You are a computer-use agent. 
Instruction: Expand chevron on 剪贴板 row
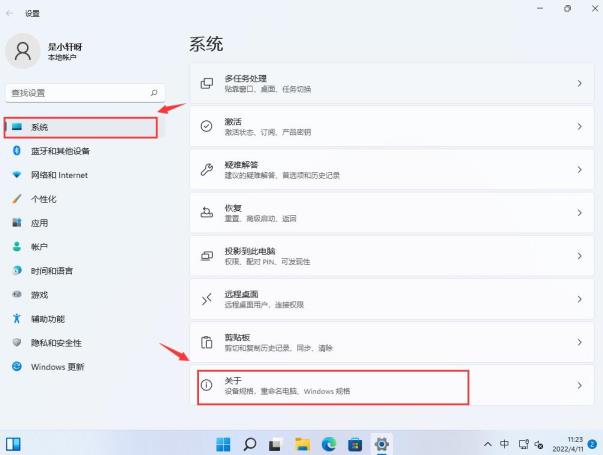(580, 342)
